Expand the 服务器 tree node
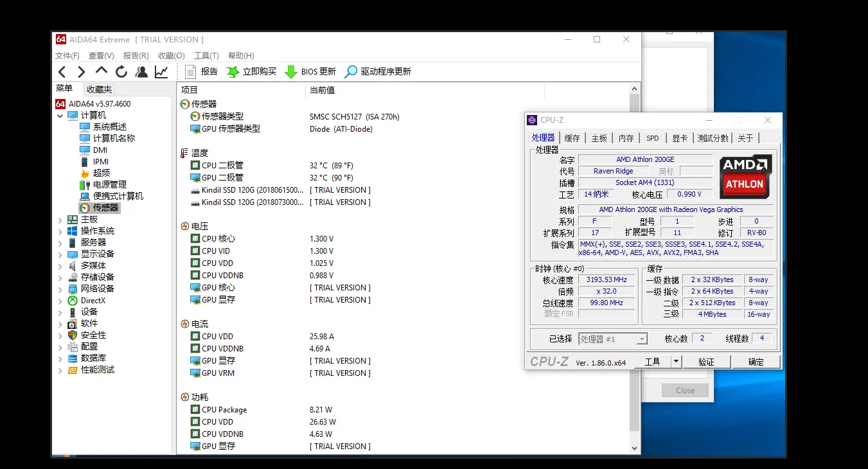Image resolution: width=868 pixels, height=469 pixels. click(x=60, y=243)
